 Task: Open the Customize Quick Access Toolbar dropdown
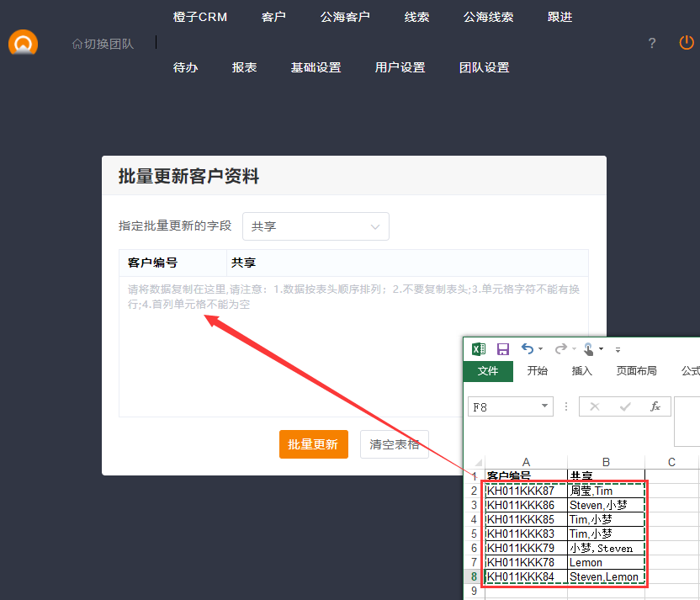point(618,349)
